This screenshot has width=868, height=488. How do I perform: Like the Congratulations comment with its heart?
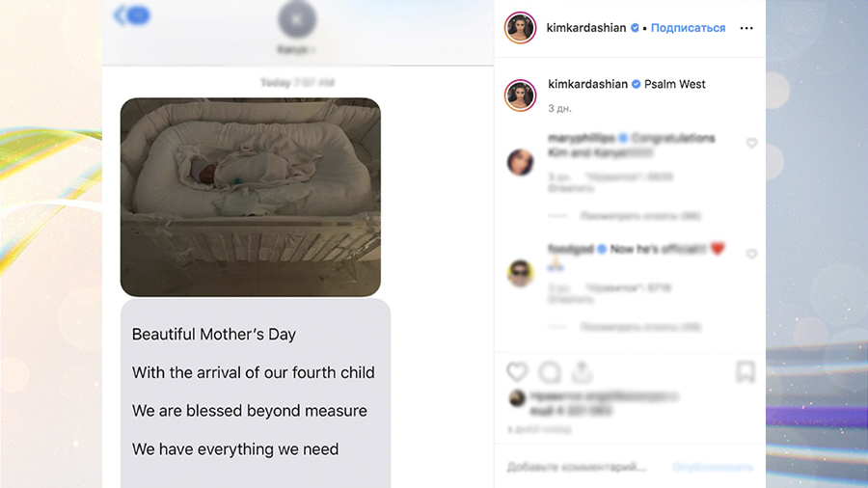pyautogui.click(x=751, y=144)
